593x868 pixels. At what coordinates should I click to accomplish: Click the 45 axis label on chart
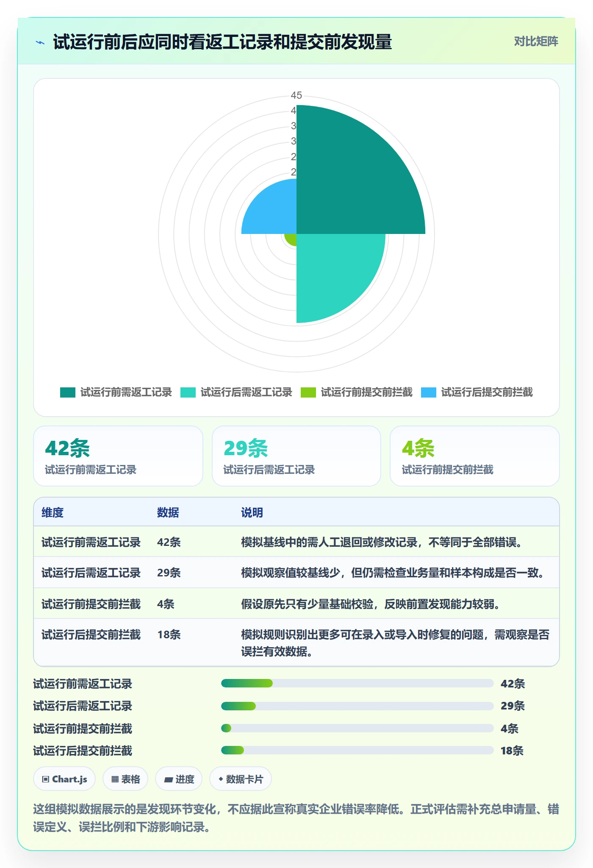[296, 95]
